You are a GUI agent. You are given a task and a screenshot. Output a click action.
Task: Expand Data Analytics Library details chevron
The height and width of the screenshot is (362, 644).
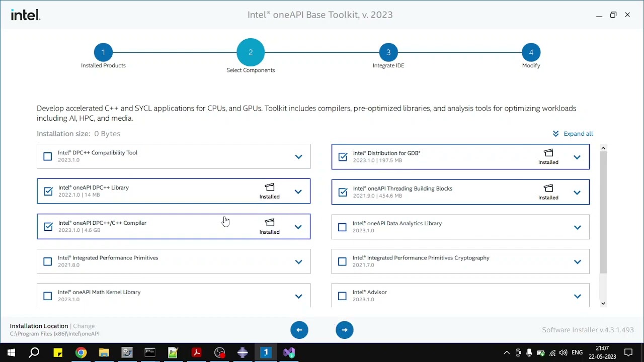point(577,227)
